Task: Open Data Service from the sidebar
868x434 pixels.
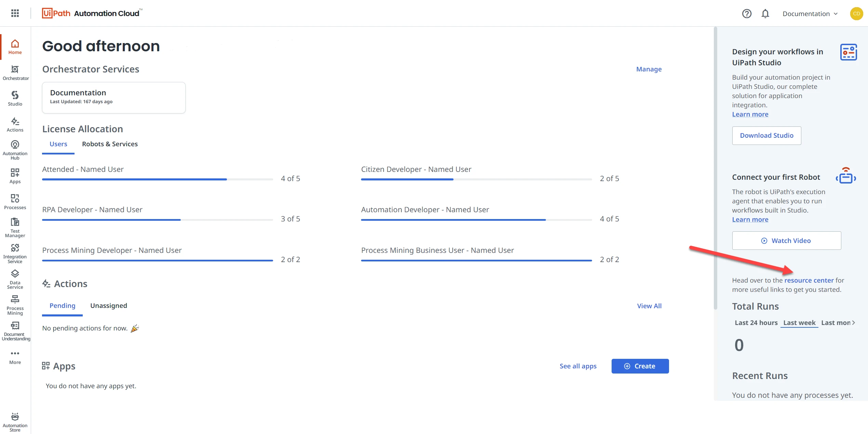Action: click(15, 280)
